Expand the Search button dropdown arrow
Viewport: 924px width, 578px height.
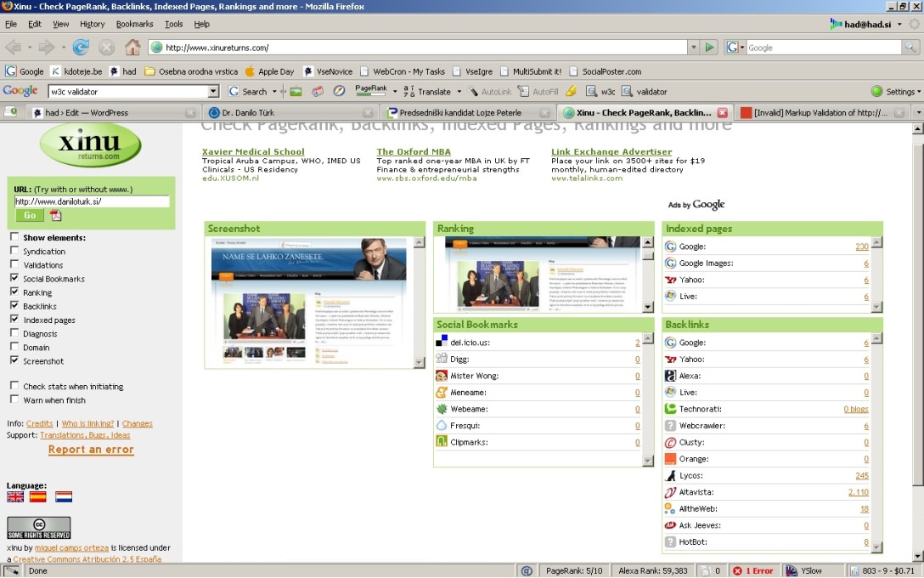click(x=274, y=92)
